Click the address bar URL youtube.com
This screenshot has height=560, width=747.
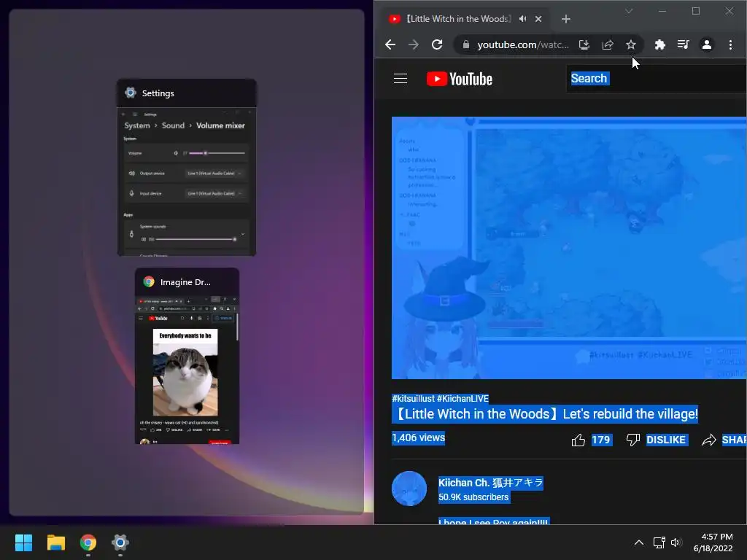522,44
